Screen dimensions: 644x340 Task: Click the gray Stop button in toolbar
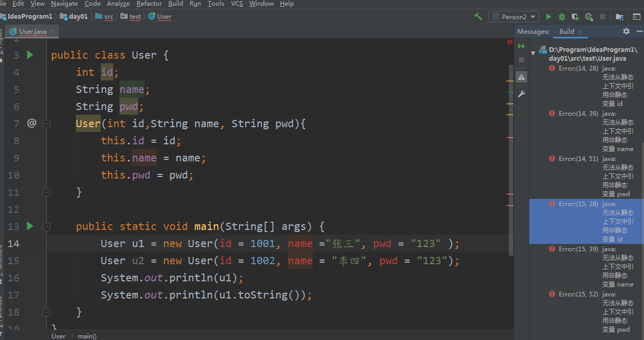coord(602,17)
